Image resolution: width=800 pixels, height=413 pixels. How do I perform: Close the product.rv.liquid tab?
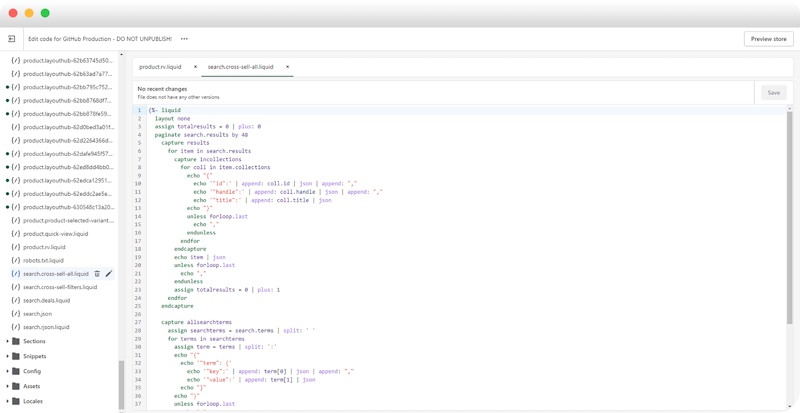point(195,67)
